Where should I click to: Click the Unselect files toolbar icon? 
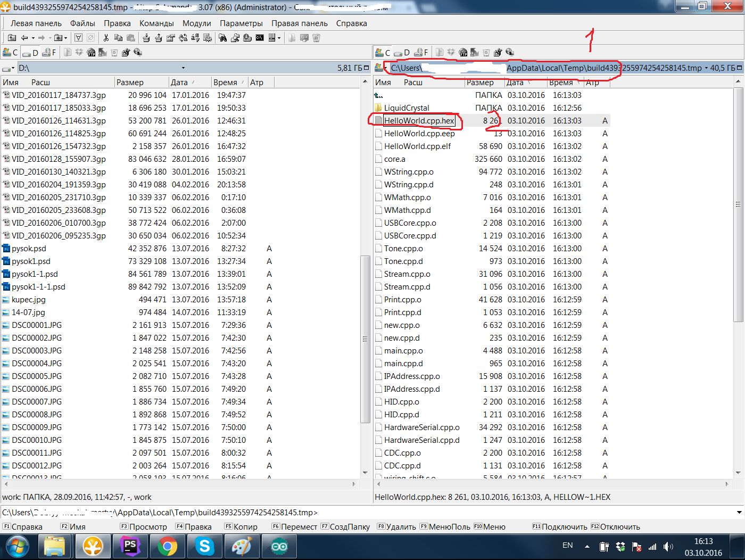point(91,38)
